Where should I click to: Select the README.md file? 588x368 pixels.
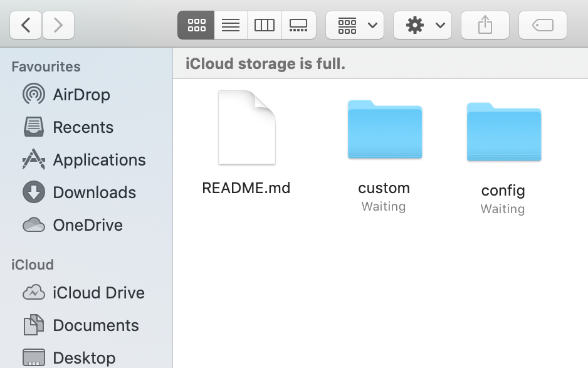246,129
